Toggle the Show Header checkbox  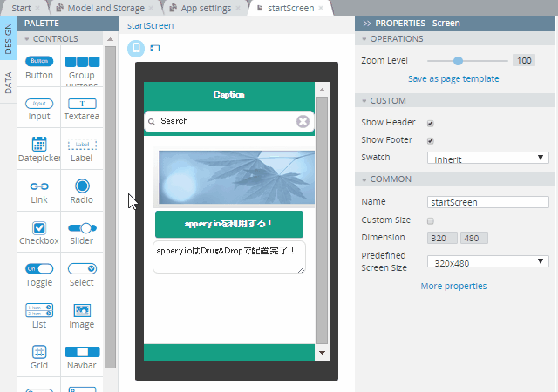coord(430,124)
